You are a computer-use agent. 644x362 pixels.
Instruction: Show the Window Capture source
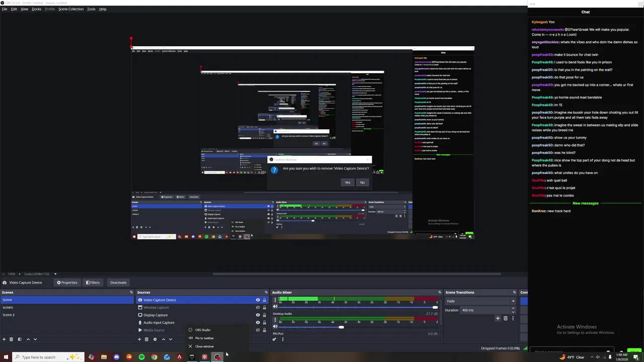[258, 308]
